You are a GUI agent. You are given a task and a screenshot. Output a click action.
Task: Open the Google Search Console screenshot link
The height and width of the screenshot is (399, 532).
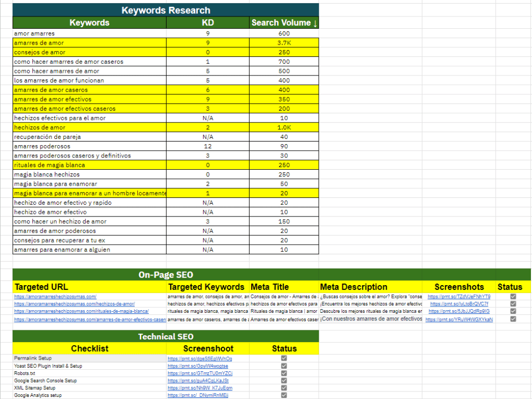coord(198,381)
